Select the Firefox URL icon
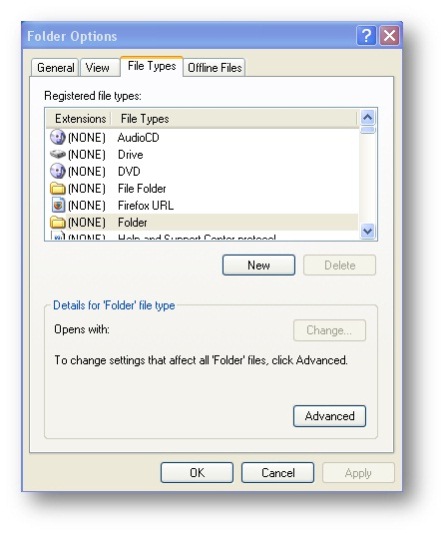444x533 pixels. point(58,205)
